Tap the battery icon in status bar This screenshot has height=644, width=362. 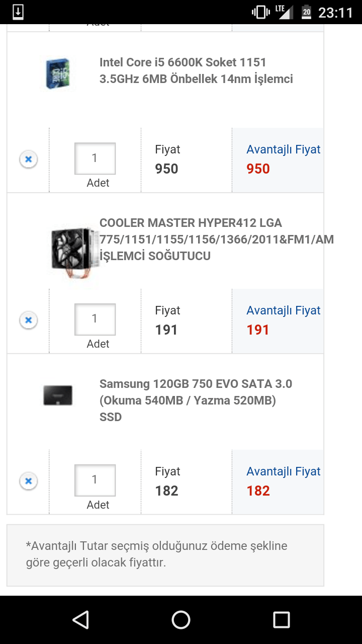(x=306, y=12)
